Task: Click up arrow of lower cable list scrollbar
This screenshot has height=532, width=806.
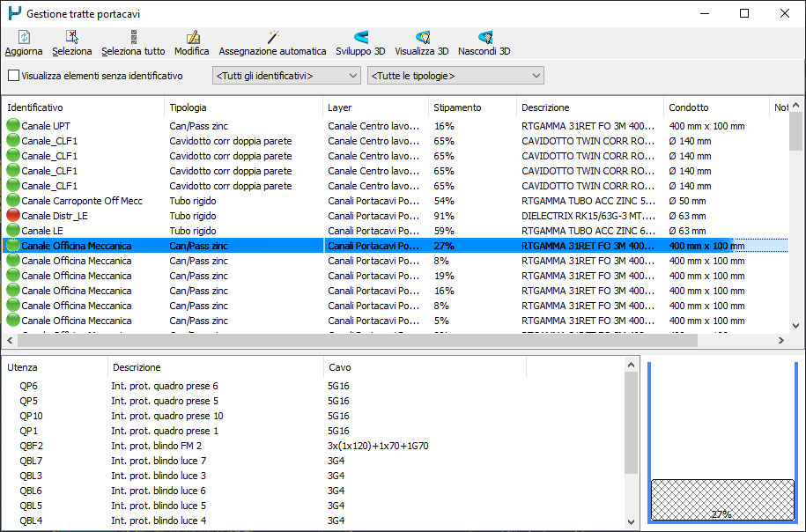Action: [632, 365]
